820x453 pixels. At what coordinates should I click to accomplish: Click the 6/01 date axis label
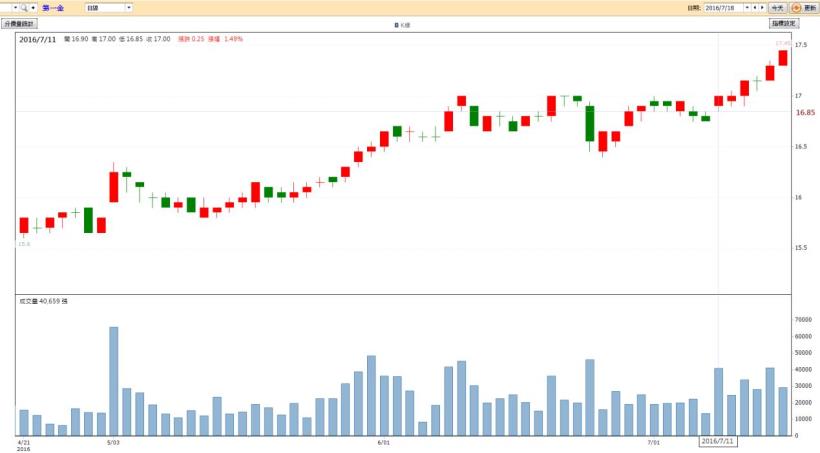(383, 443)
